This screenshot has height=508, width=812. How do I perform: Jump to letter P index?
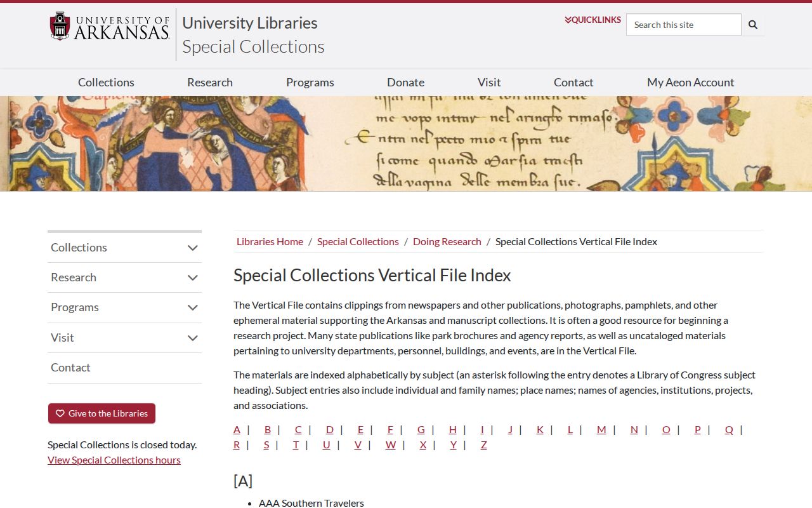697,429
